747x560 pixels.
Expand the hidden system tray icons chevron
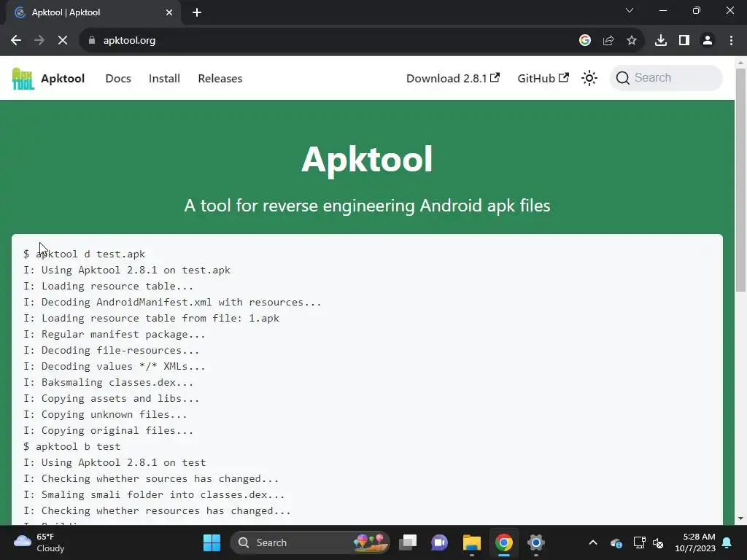(x=592, y=542)
